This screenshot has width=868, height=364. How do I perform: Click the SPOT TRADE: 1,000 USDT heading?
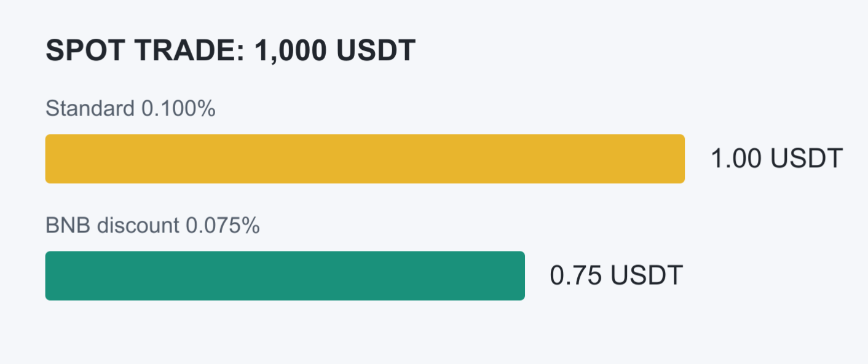pos(231,51)
